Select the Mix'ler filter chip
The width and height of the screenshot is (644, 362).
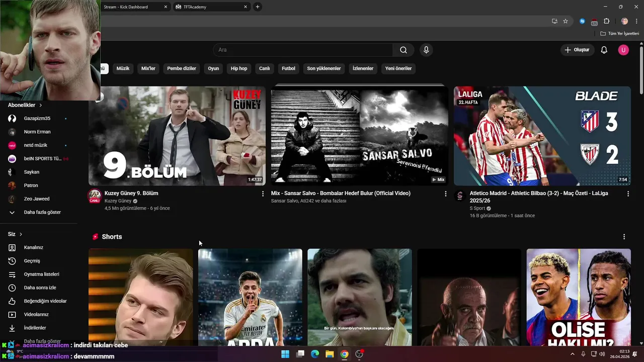(148, 68)
